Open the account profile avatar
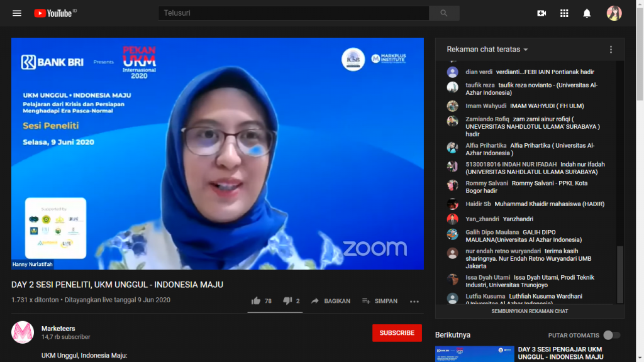The image size is (644, 362). (614, 13)
